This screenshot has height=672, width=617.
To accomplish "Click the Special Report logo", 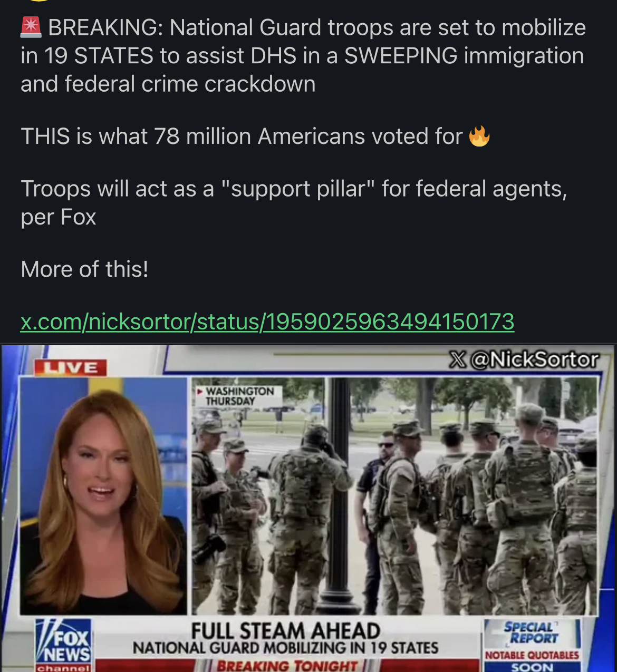I will click(532, 632).
